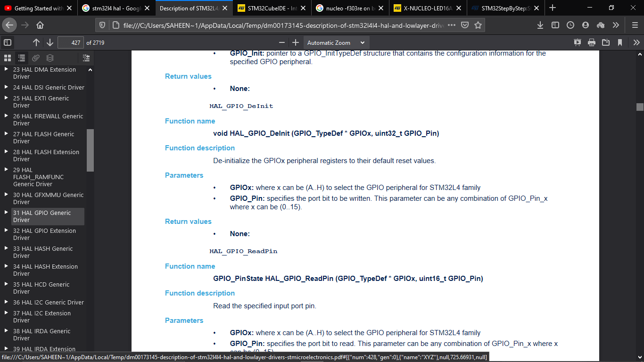Open outline entry 37 HAL I2C Extension Driver
The image size is (644, 362).
coord(42,317)
